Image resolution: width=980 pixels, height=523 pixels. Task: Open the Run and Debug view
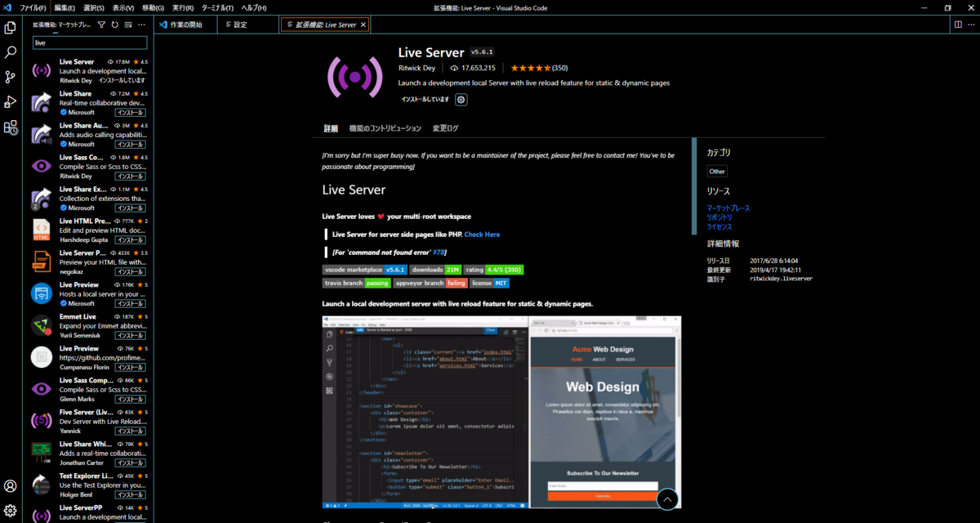pos(11,102)
